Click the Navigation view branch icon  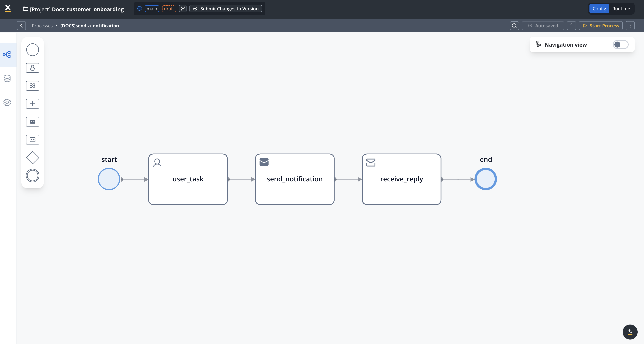pos(538,44)
